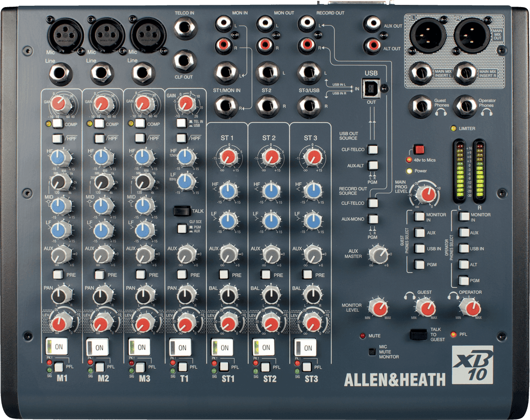Click the Aux Out RCA connector
The width and height of the screenshot is (530, 420).
[x=372, y=23]
